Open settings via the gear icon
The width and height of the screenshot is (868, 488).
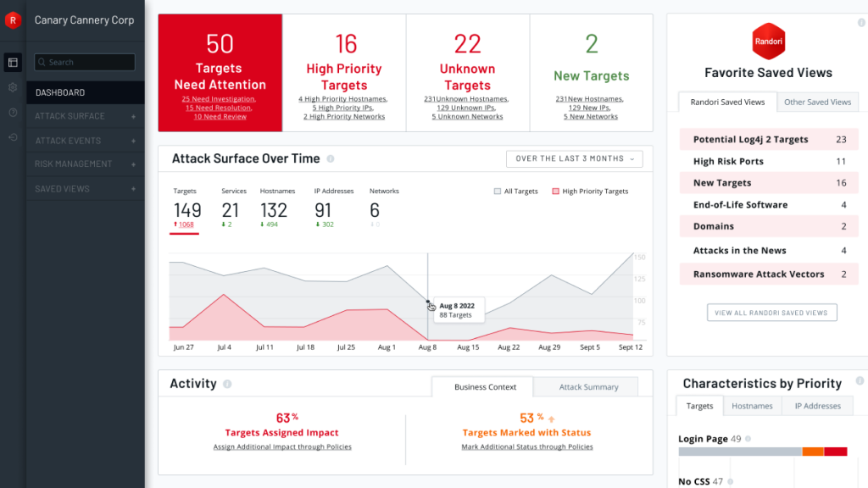point(13,87)
